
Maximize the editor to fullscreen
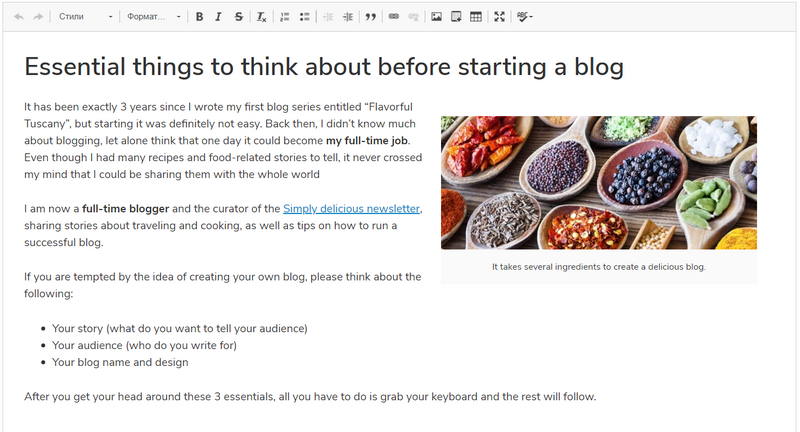click(x=500, y=17)
